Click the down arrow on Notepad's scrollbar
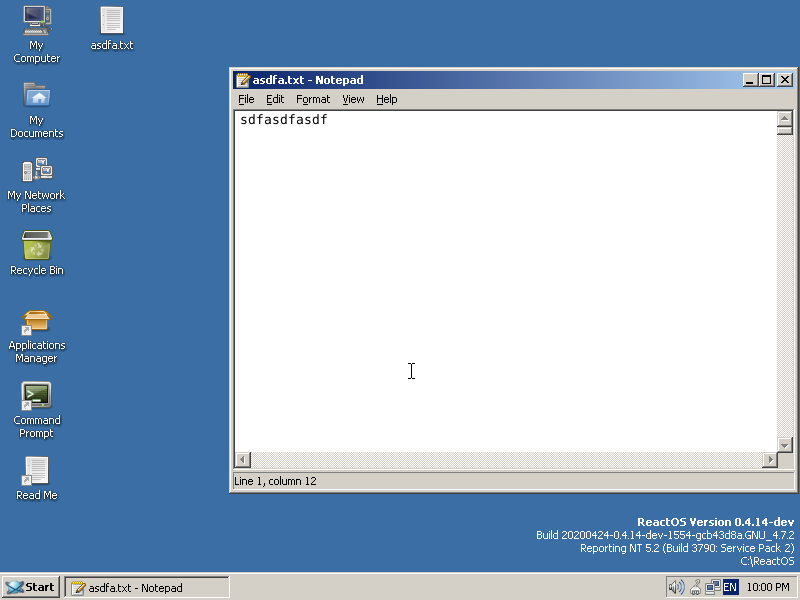 tap(785, 446)
